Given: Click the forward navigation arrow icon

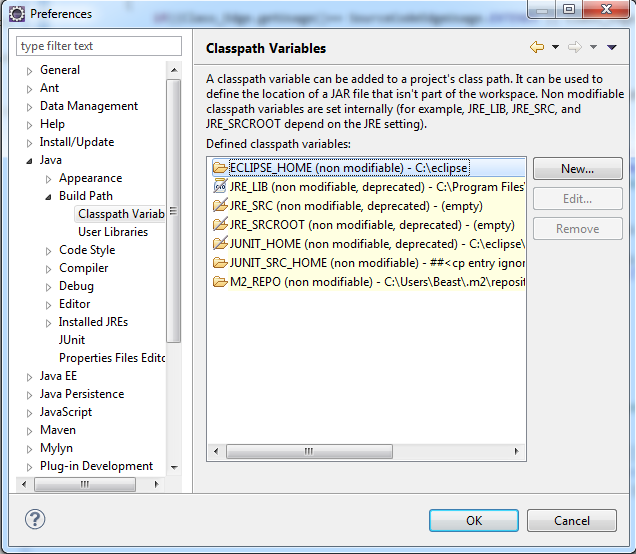Looking at the screenshot, I should coord(575,47).
